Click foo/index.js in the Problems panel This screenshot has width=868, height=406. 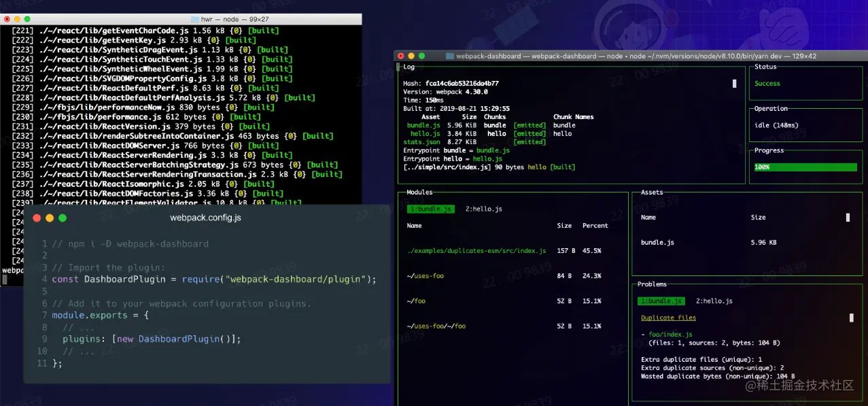(670, 334)
